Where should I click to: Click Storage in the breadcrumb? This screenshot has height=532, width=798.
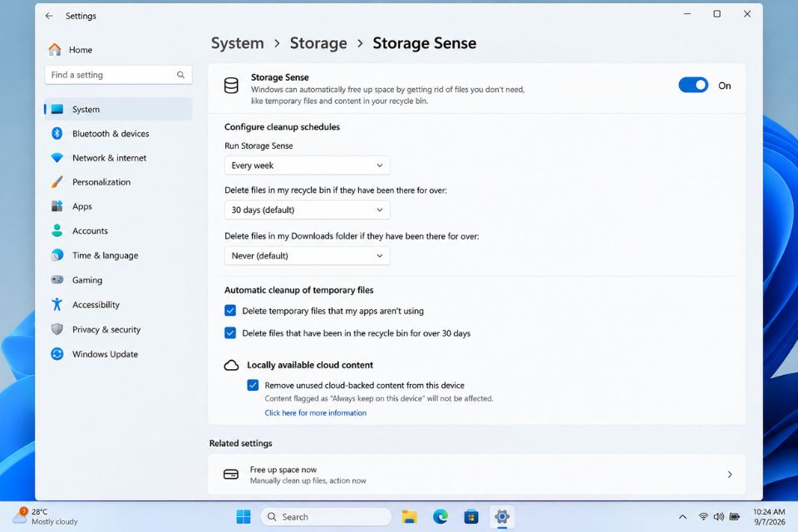(318, 43)
